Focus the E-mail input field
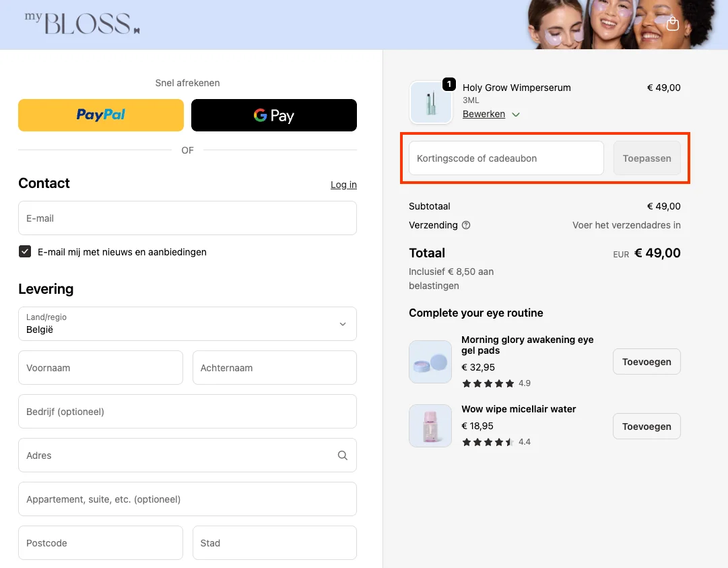Screen dimensions: 728x568 [x=188, y=218]
